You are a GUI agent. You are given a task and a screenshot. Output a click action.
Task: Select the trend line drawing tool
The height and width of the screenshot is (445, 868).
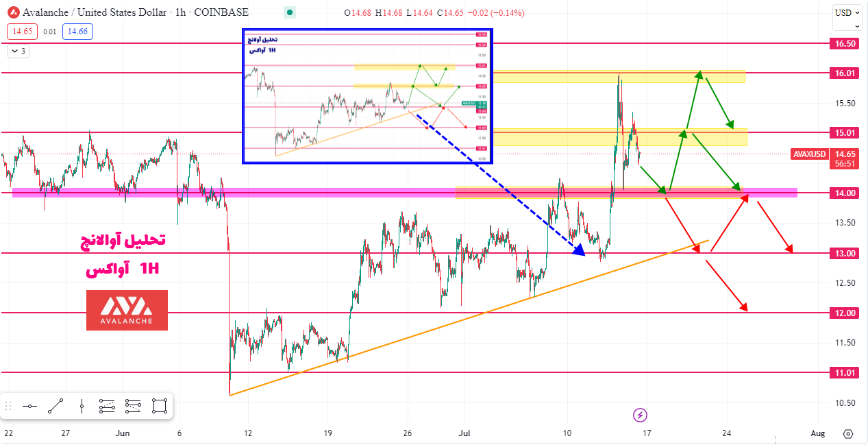(55, 406)
